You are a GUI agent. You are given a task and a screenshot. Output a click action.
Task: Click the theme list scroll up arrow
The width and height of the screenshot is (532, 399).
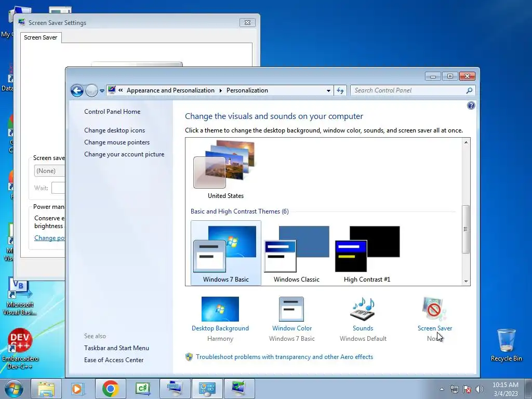[466, 142]
